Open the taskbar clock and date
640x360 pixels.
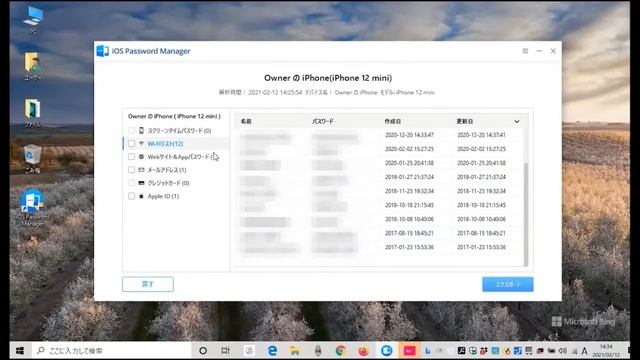[x=606, y=351]
